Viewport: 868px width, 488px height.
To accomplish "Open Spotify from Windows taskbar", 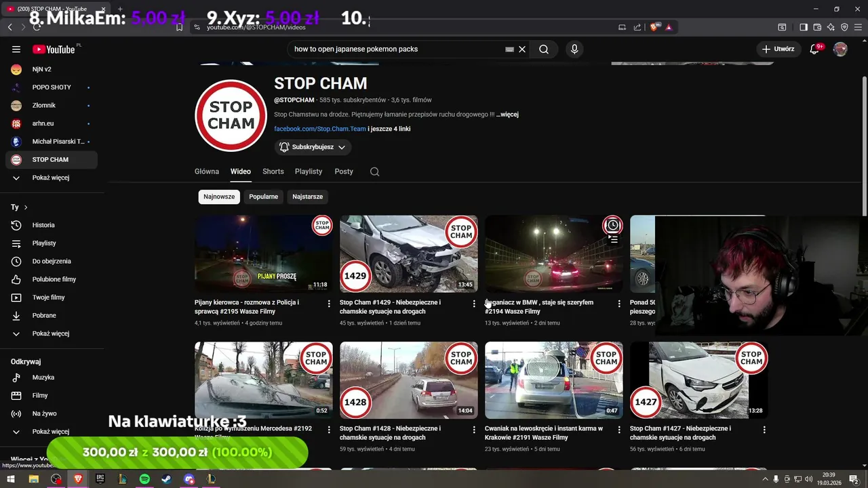I will point(144,479).
